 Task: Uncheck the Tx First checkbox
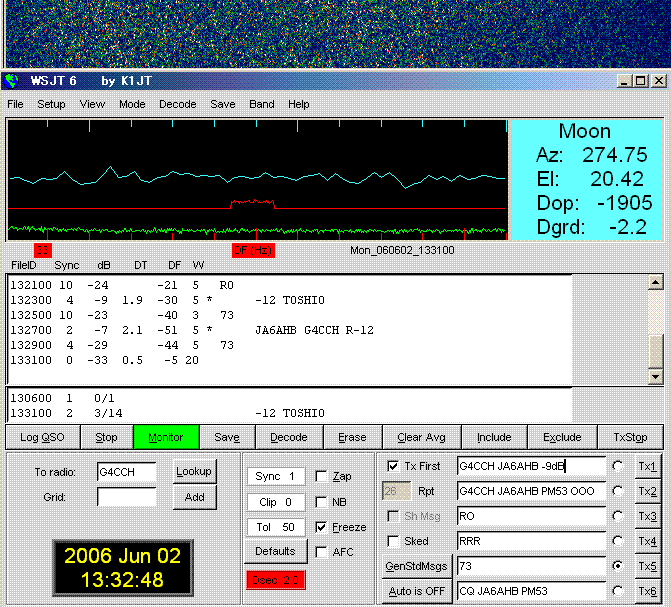pyautogui.click(x=392, y=467)
